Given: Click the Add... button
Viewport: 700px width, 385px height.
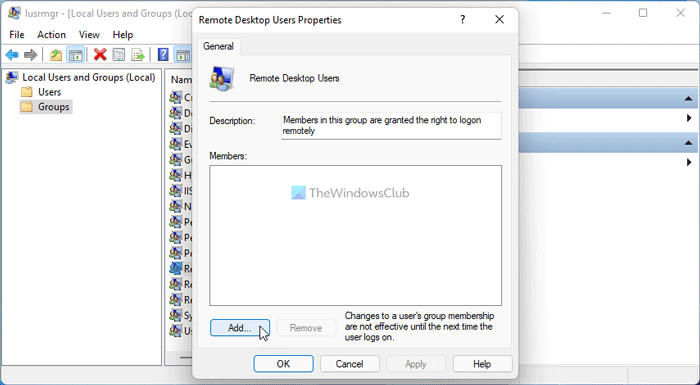Looking at the screenshot, I should 240,328.
